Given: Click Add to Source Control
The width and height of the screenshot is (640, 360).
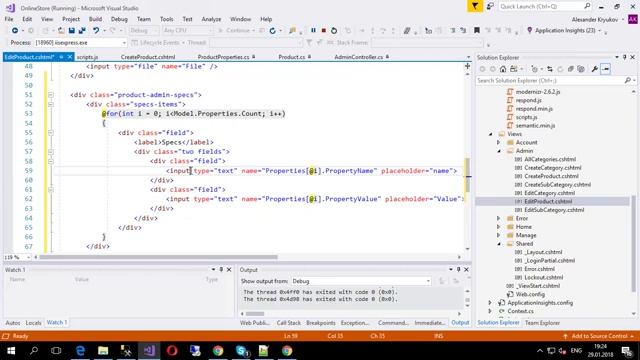Looking at the screenshot, I should point(599,336).
